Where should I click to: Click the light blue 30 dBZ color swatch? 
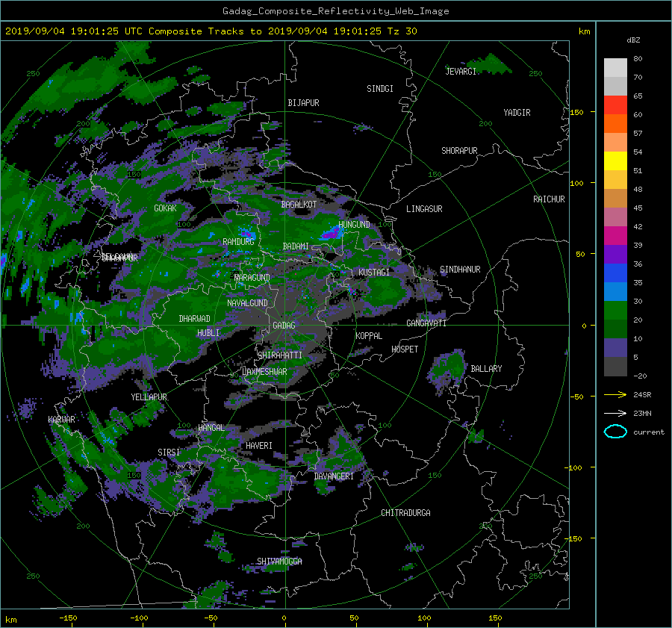[x=615, y=291]
